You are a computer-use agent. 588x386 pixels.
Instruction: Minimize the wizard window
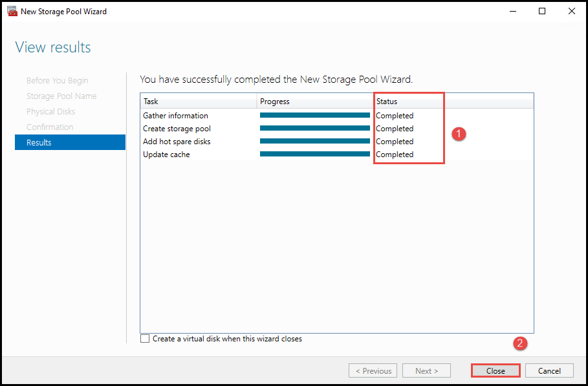pyautogui.click(x=512, y=12)
